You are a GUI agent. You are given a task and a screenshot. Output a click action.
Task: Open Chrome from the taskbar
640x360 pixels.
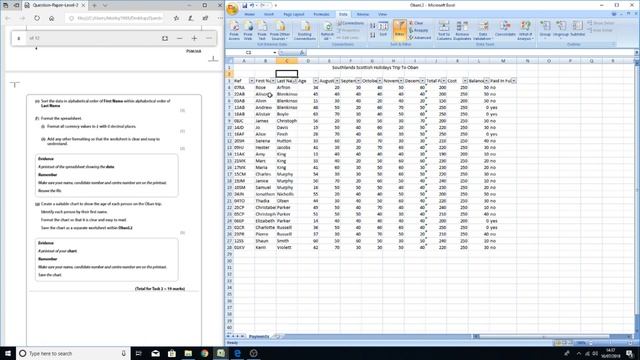[x=204, y=353]
